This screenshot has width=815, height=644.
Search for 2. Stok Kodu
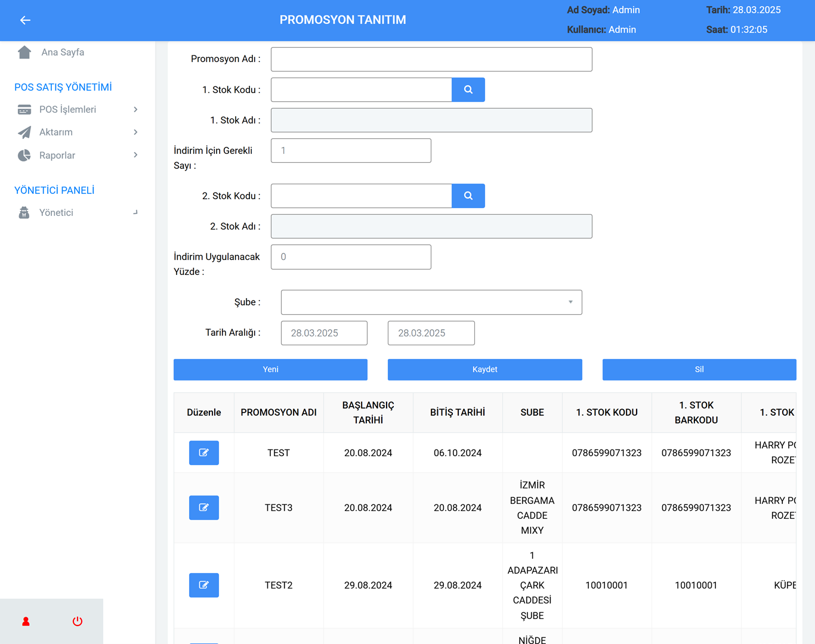point(468,196)
